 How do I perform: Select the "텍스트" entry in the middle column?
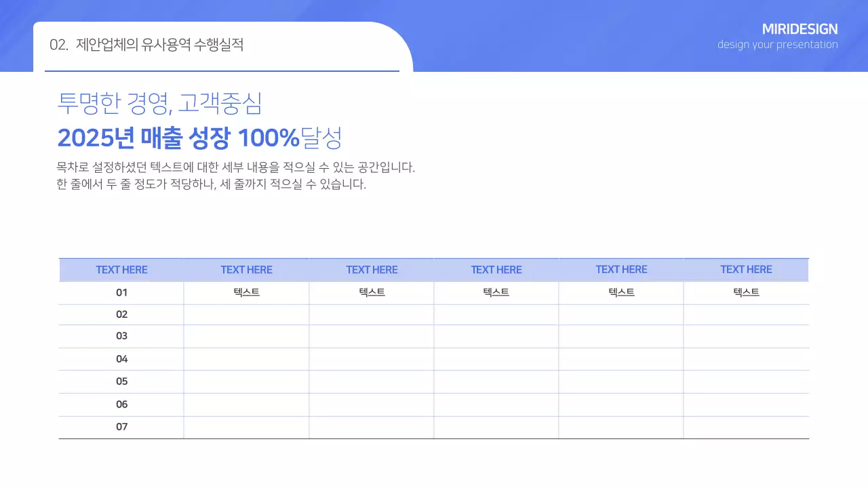coord(496,292)
